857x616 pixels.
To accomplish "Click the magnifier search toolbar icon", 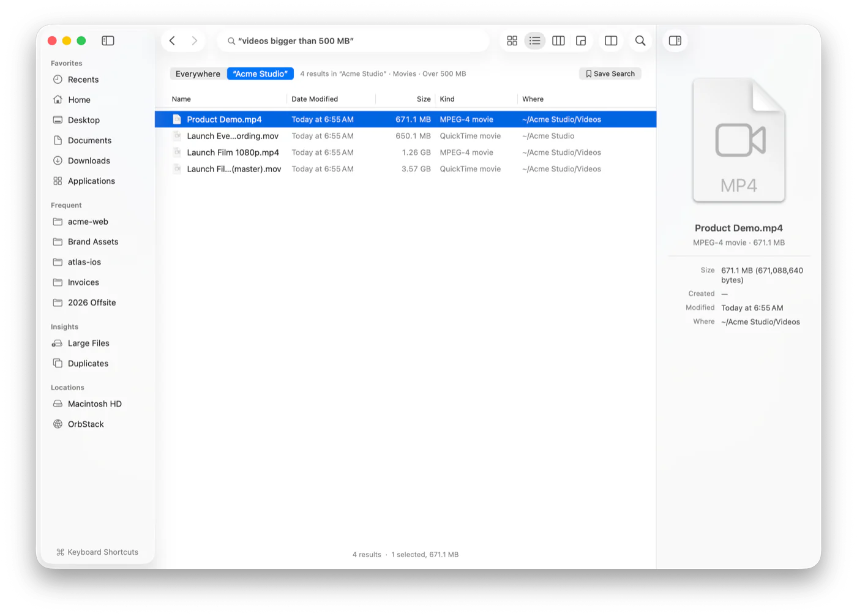I will pos(640,40).
